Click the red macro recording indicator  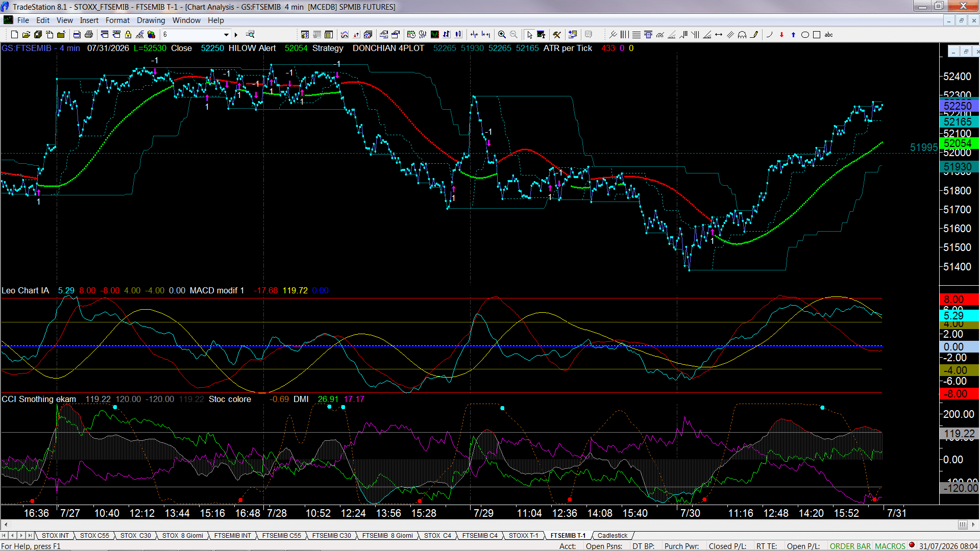(912, 545)
